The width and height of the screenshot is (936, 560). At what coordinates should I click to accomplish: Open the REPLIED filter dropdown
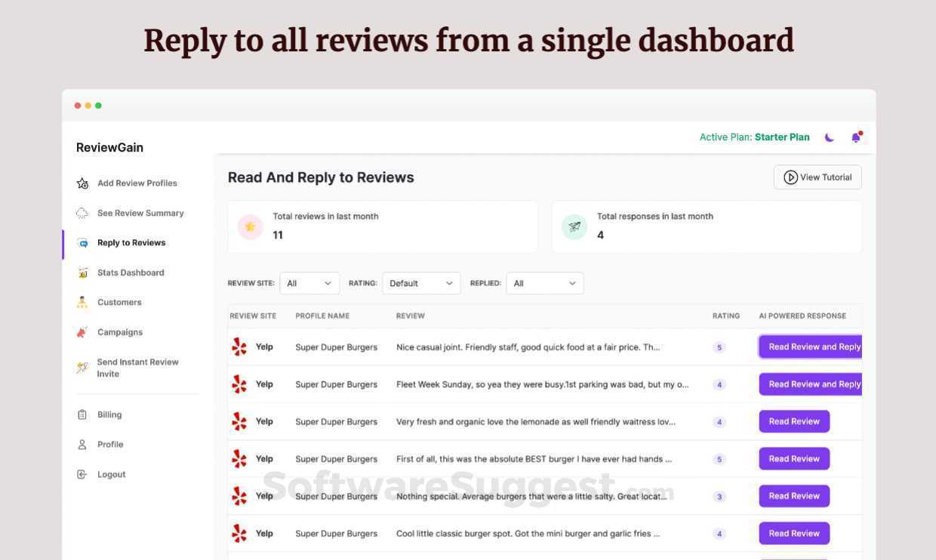(x=544, y=283)
